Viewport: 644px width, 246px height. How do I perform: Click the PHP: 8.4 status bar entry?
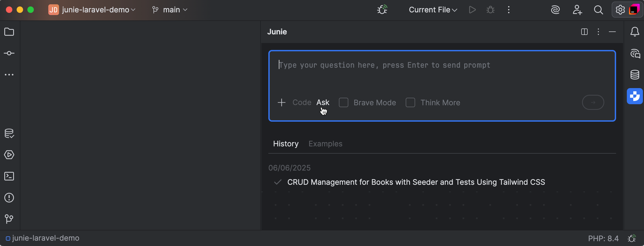click(603, 238)
